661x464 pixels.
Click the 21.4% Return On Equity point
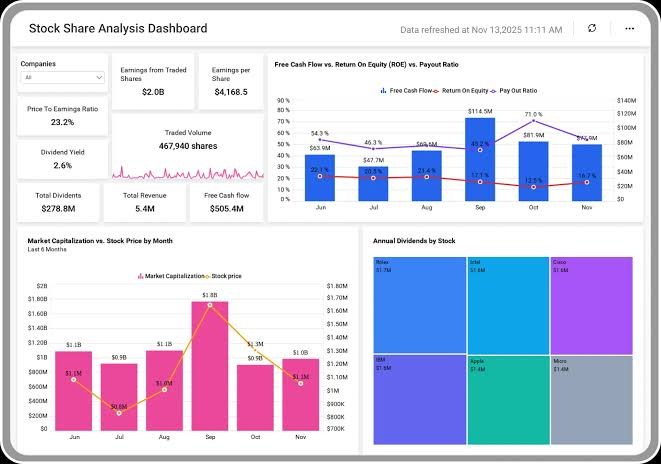pyautogui.click(x=427, y=177)
